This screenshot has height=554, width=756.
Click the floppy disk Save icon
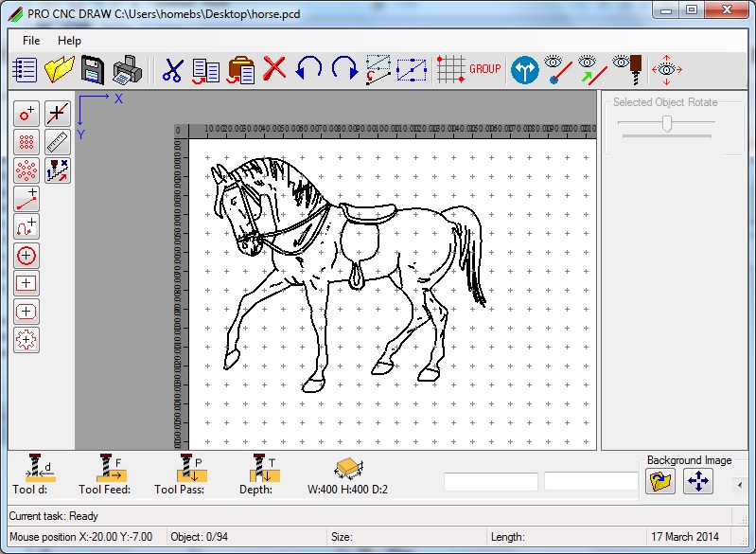(92, 69)
